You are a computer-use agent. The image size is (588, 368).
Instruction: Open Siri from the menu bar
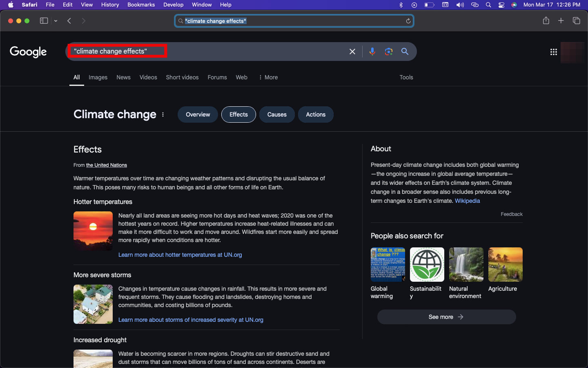pyautogui.click(x=514, y=5)
